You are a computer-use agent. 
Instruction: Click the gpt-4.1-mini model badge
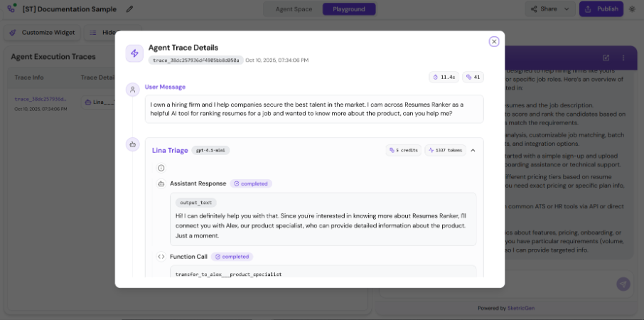210,150
